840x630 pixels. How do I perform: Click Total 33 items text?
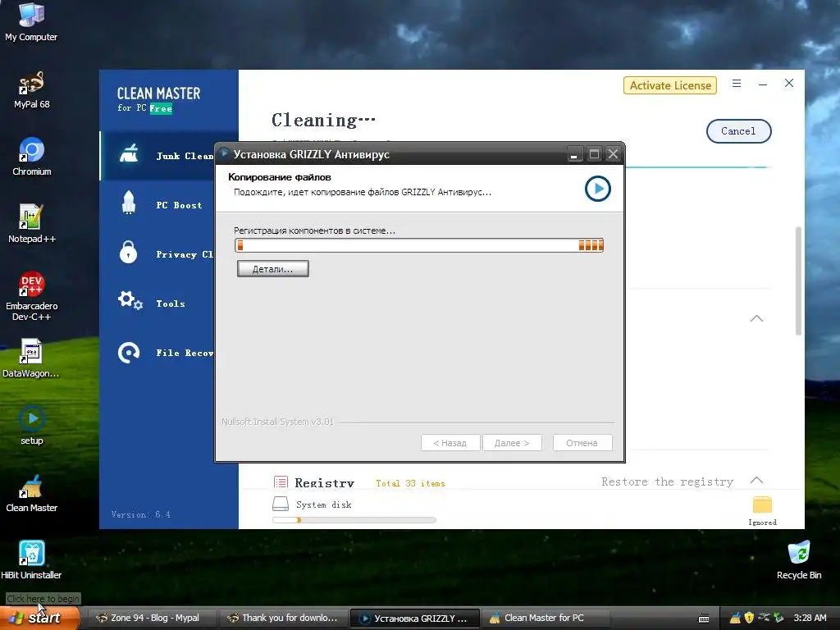tap(410, 483)
